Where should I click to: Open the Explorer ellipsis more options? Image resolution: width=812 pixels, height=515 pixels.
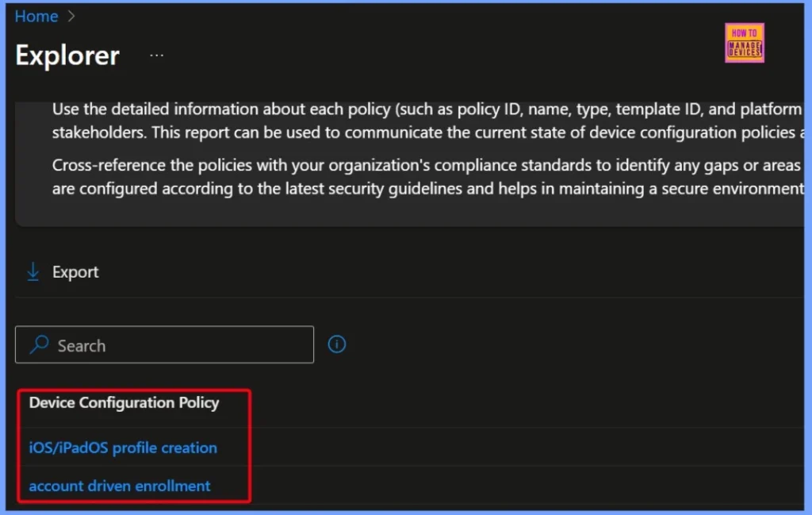tap(156, 55)
